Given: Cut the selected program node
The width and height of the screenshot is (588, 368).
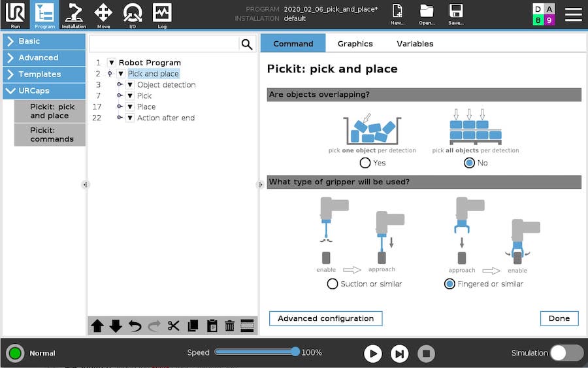Looking at the screenshot, I should point(174,326).
